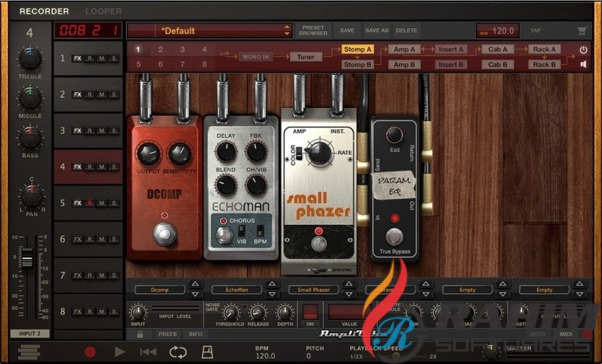Click the TAP tempo button
Screen dimensions: 602x364
pos(535,31)
